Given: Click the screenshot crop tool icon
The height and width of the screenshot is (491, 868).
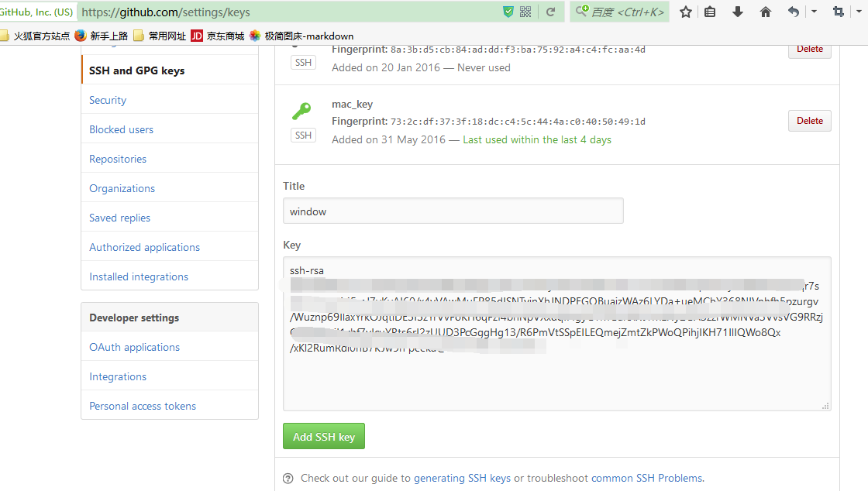Looking at the screenshot, I should pyautogui.click(x=838, y=12).
